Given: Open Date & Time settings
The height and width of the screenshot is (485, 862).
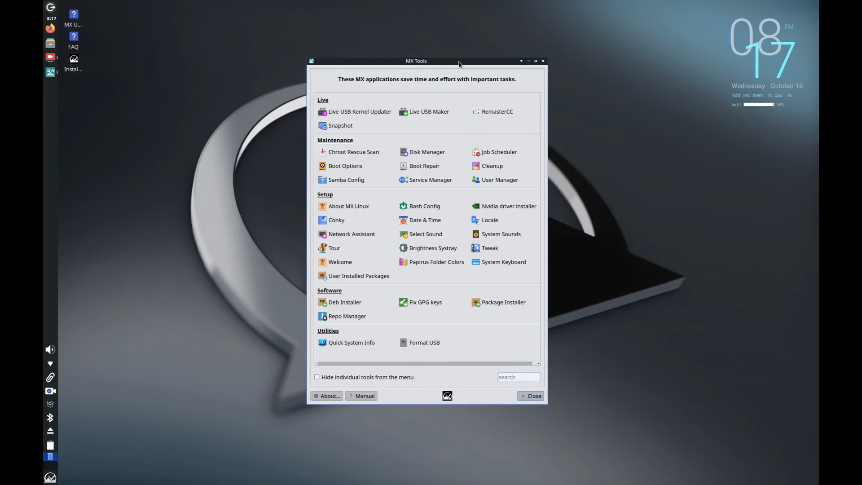Looking at the screenshot, I should point(420,220).
